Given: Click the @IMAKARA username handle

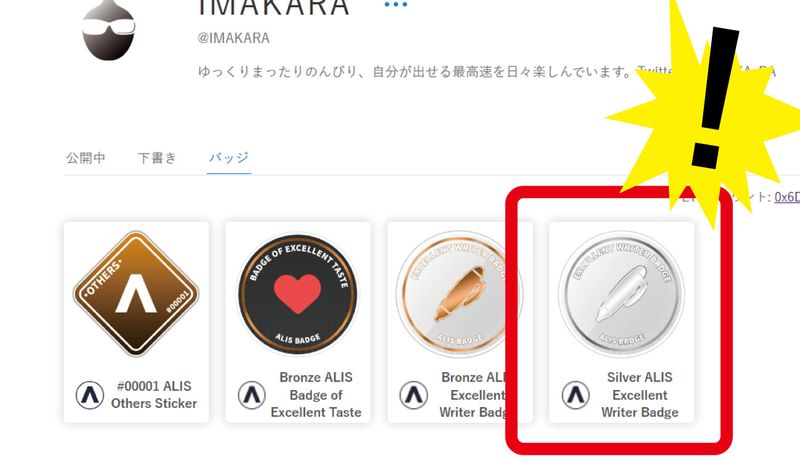Looking at the screenshot, I should pyautogui.click(x=234, y=38).
